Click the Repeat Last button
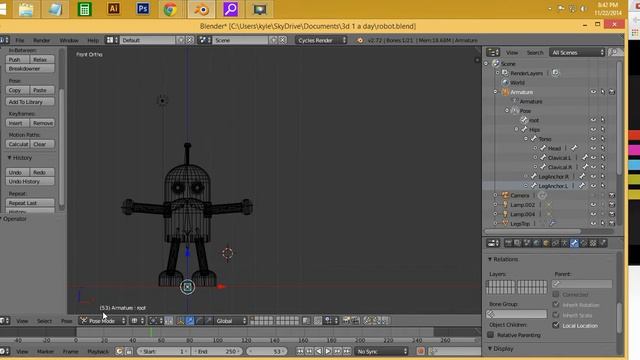Viewport: 640px width, 360px height. [x=30, y=203]
